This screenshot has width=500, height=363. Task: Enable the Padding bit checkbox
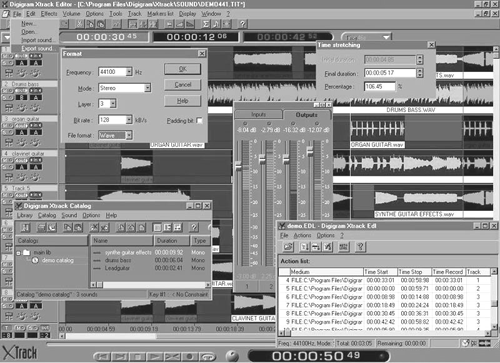199,120
